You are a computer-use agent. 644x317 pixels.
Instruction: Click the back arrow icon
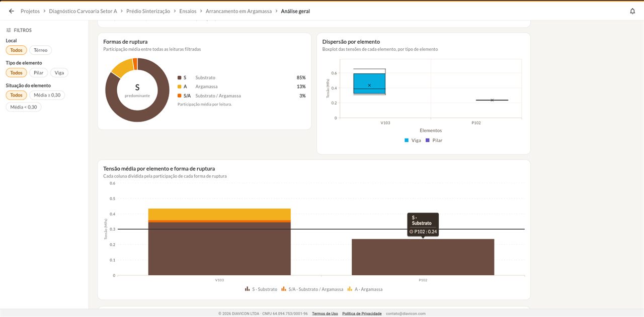(12, 11)
